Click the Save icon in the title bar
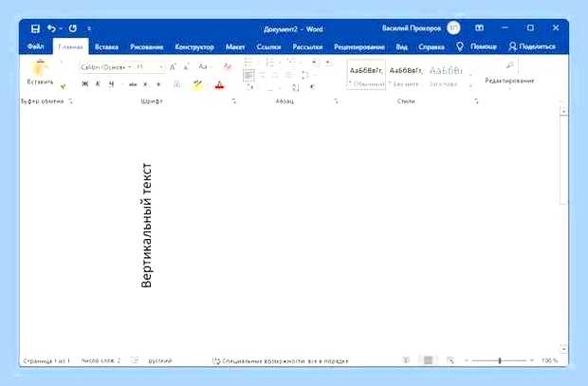This screenshot has width=588, height=386. point(35,28)
